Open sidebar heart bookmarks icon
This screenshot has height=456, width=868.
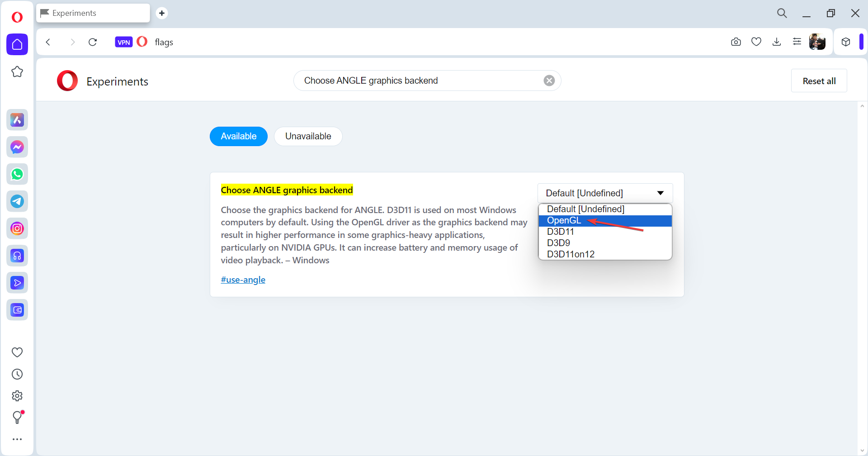17,352
